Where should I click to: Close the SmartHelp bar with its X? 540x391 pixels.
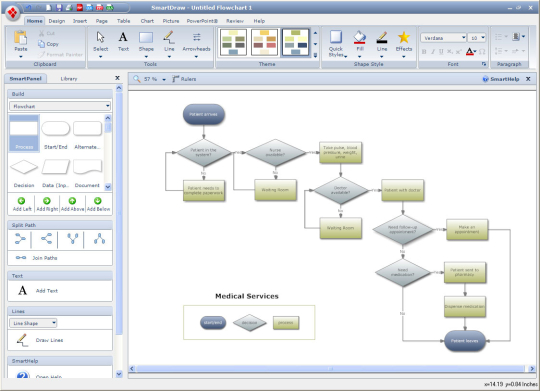click(x=528, y=79)
